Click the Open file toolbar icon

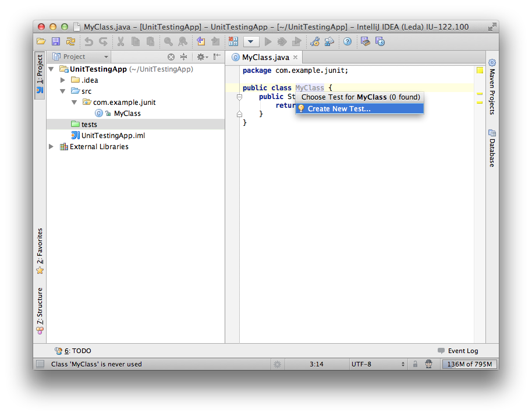pyautogui.click(x=41, y=41)
